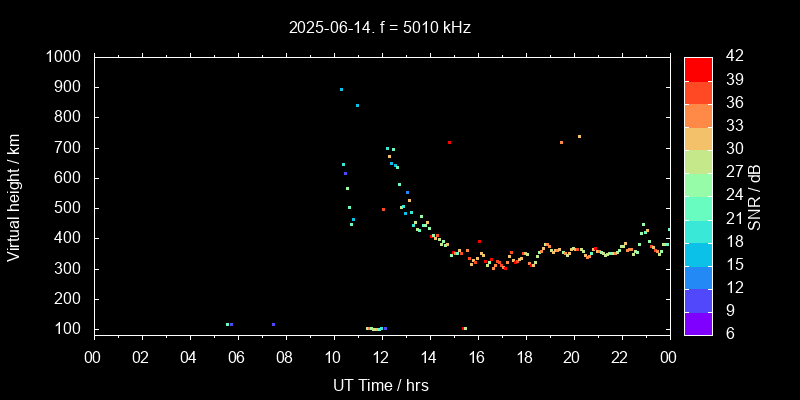
Task: Click the orange point near 740 km after 20 hrs
Action: pos(579,136)
